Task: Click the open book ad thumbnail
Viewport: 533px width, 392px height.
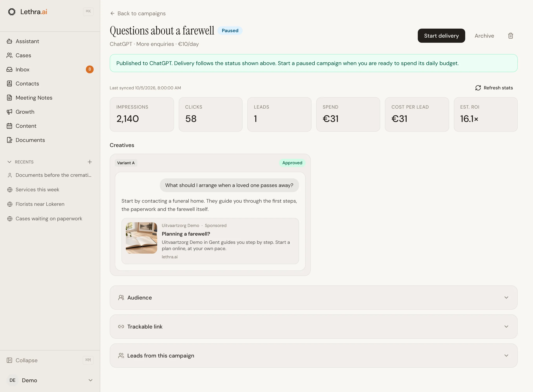Action: tap(141, 238)
